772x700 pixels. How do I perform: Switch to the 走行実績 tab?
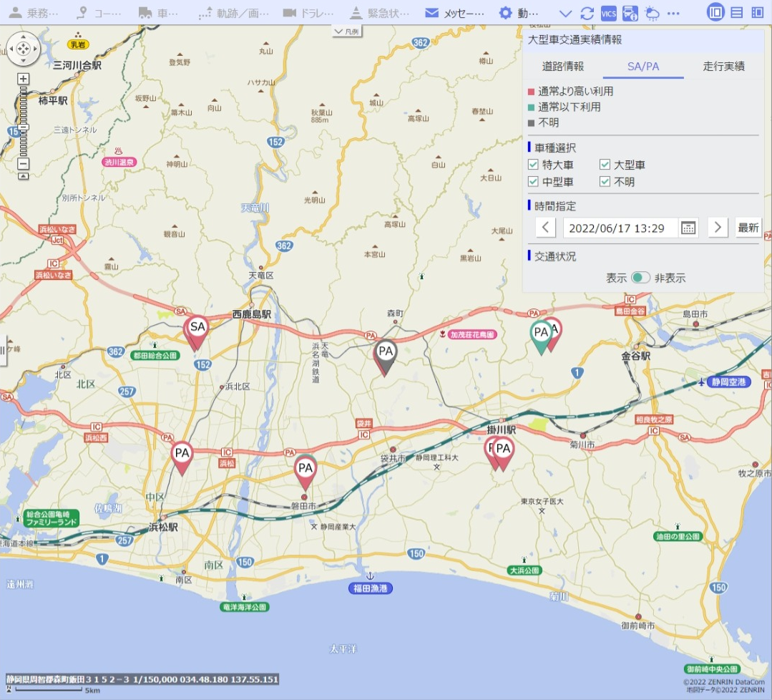click(x=723, y=67)
